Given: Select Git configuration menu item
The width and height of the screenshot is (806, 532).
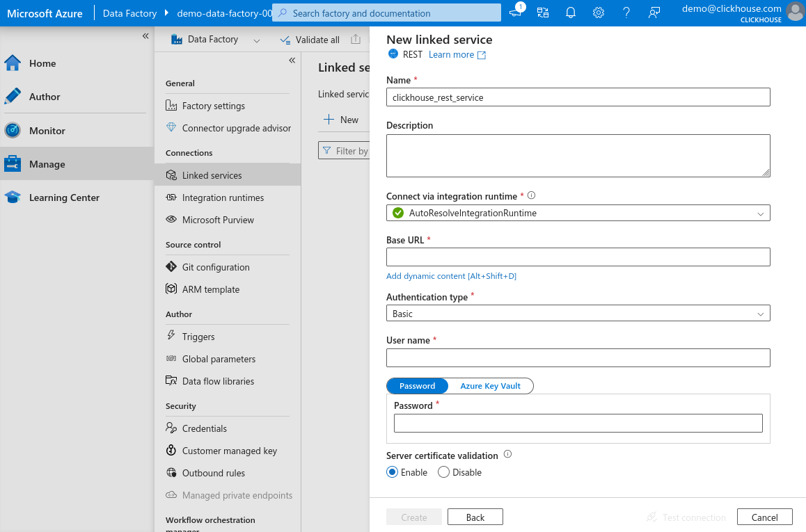Looking at the screenshot, I should point(216,267).
